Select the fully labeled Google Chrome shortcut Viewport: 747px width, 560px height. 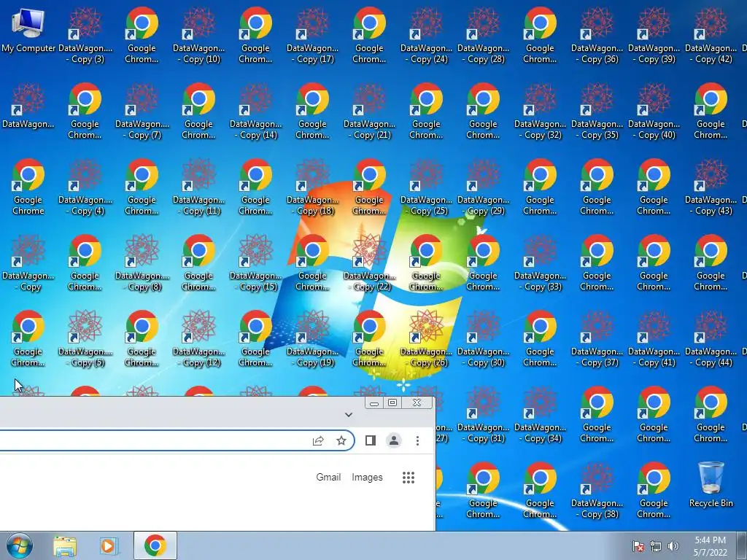coord(28,187)
